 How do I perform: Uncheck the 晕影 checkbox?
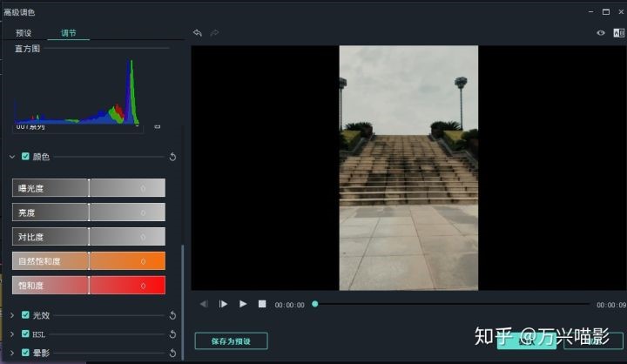(x=25, y=353)
